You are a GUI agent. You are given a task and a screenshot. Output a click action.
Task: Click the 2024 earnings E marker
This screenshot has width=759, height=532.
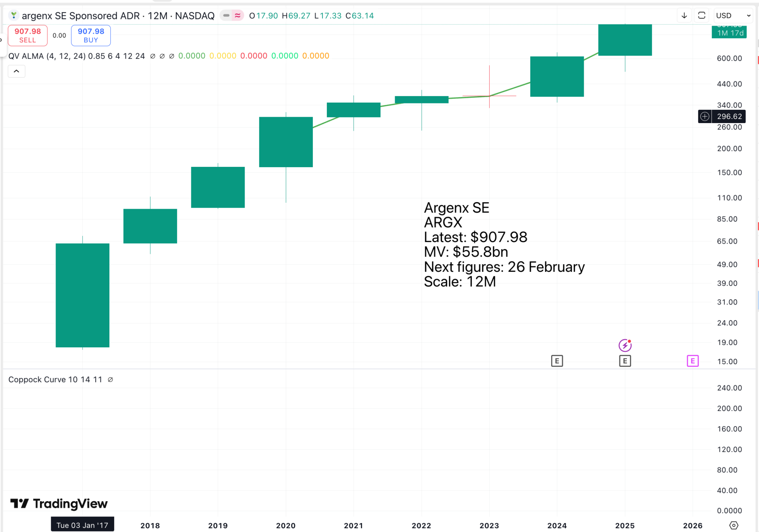557,361
